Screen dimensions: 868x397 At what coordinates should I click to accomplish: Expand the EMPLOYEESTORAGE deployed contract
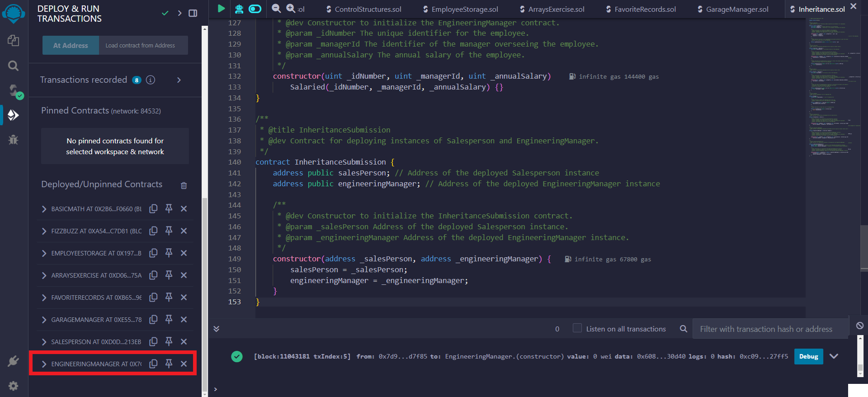[44, 253]
